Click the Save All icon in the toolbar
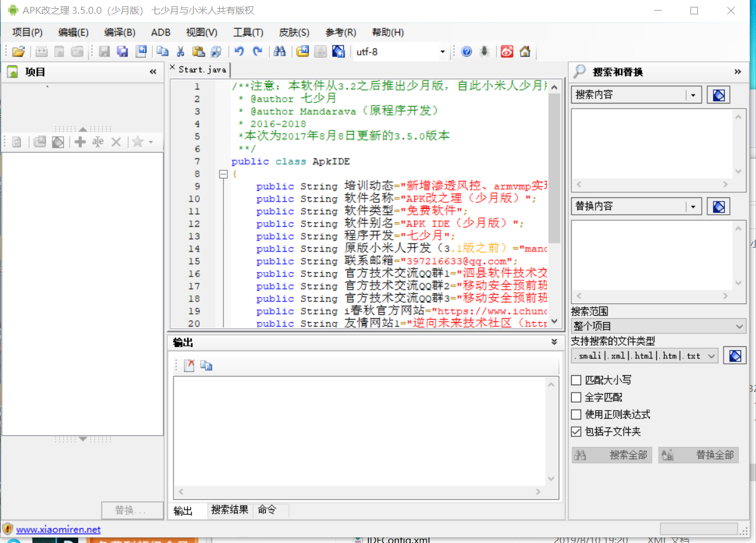Viewport: 756px width, 543px height. tap(122, 52)
